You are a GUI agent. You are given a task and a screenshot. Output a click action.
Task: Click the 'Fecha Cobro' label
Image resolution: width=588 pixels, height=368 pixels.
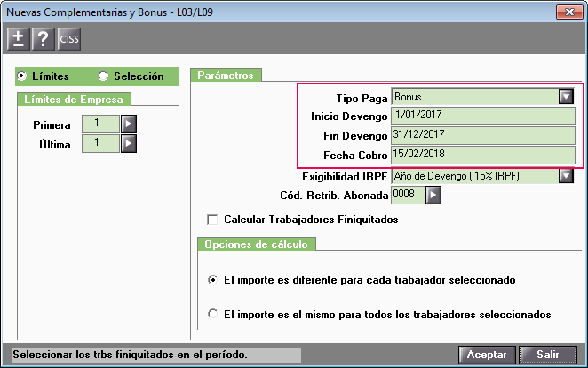355,156
